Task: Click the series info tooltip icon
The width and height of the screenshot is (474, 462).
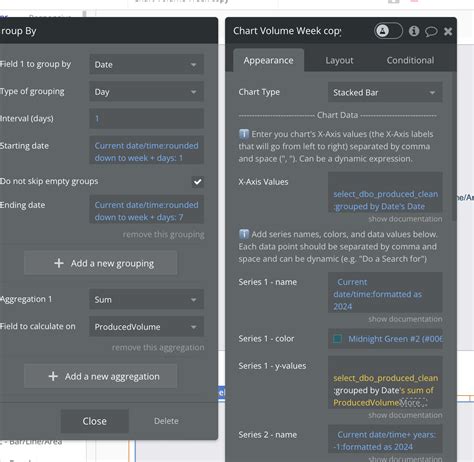Action: tap(244, 234)
